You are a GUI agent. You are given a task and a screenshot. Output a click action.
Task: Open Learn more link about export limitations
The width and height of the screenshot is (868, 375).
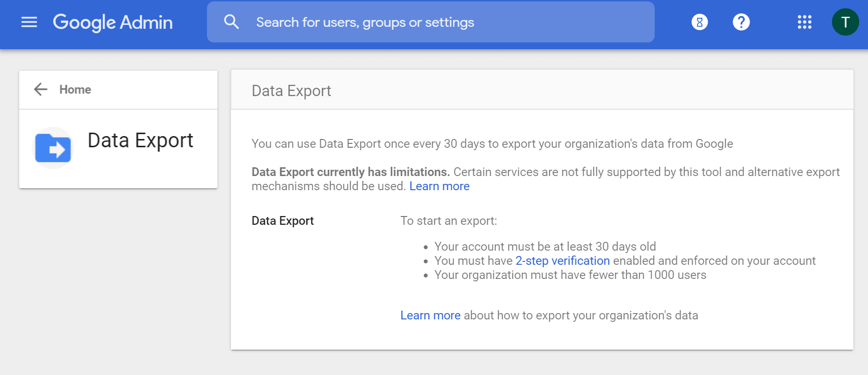(439, 186)
